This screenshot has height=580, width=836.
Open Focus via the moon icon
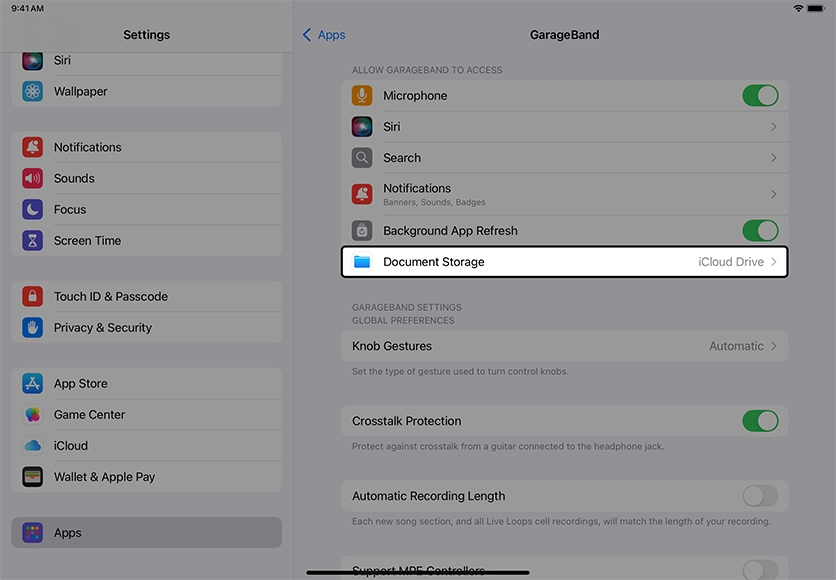pyautogui.click(x=33, y=210)
